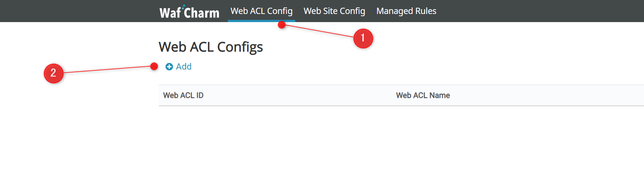Click the Web ACL ID column header
This screenshot has height=187, width=644.
(x=183, y=95)
